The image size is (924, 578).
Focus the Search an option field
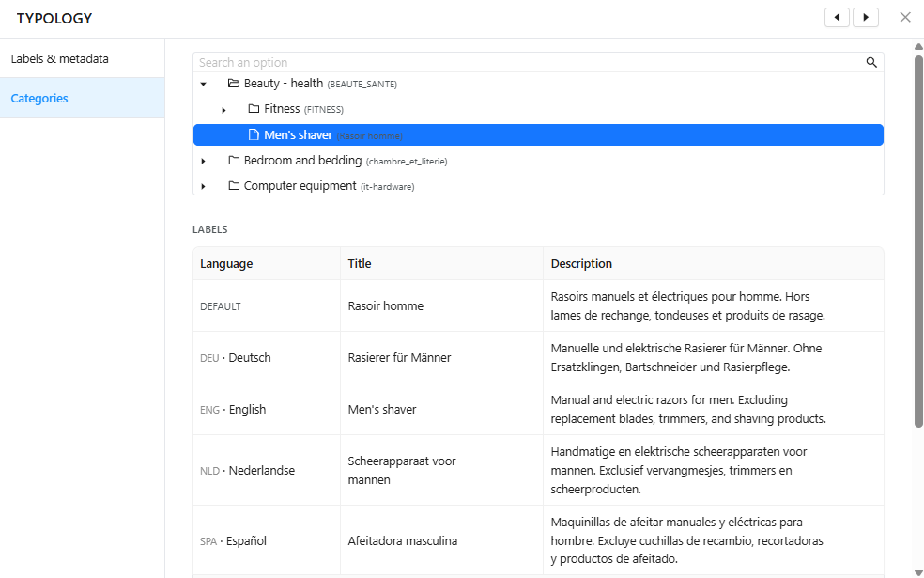coord(530,63)
